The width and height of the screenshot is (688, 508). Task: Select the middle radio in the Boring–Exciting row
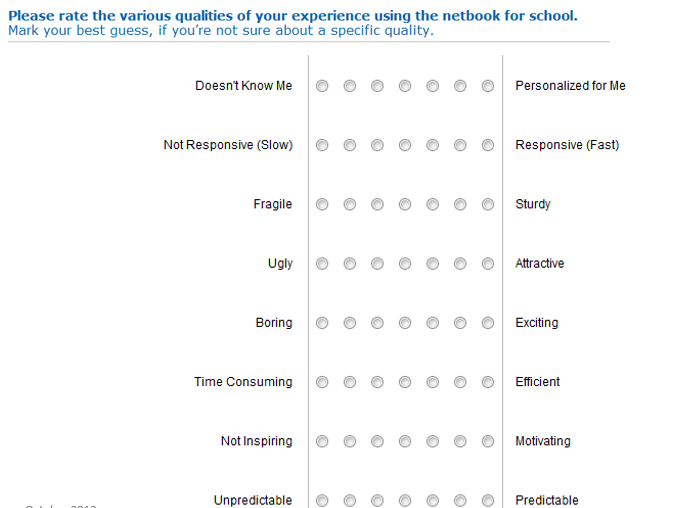[x=405, y=323]
